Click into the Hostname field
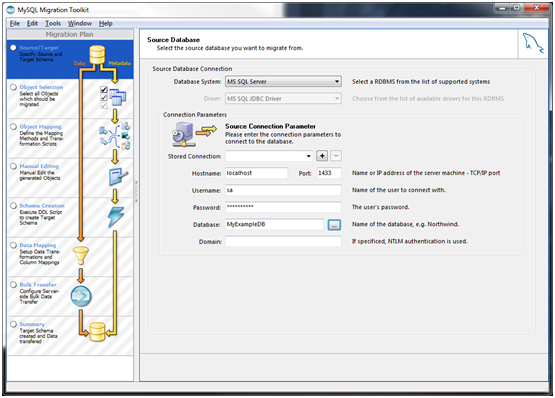Screen dimensions: 555x398 (257, 173)
